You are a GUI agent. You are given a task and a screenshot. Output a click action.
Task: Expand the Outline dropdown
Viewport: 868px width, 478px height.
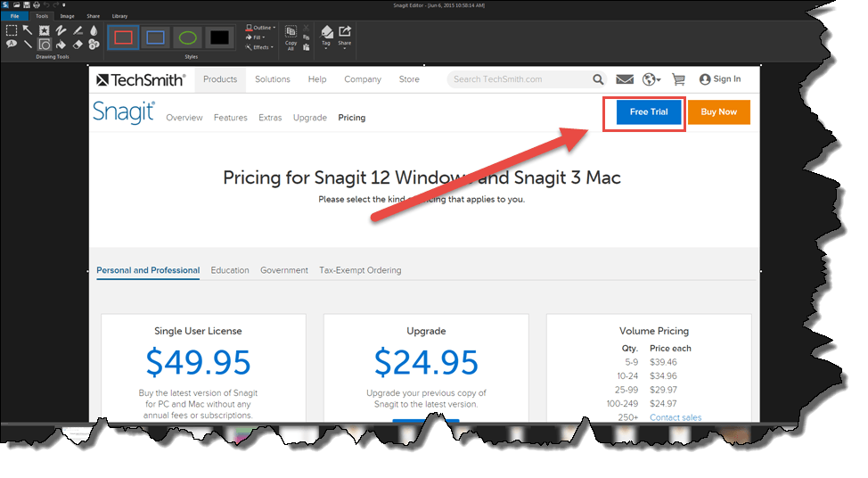click(x=260, y=28)
